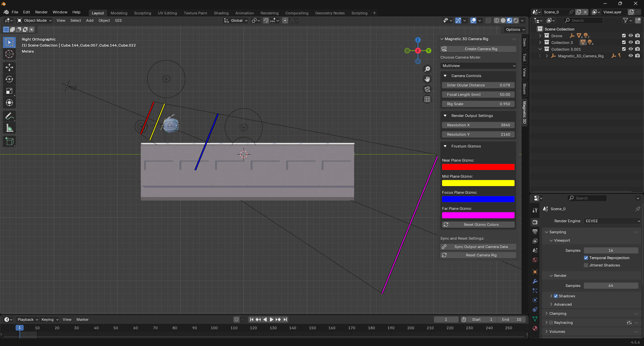Switch orthographic/perspective grid icon
This screenshot has width=644, height=346.
(427, 99)
